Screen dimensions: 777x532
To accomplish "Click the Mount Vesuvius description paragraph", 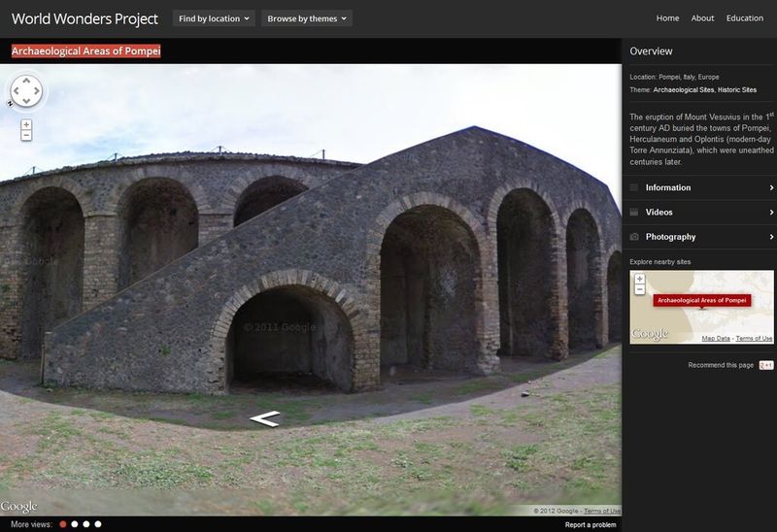I will click(x=701, y=139).
